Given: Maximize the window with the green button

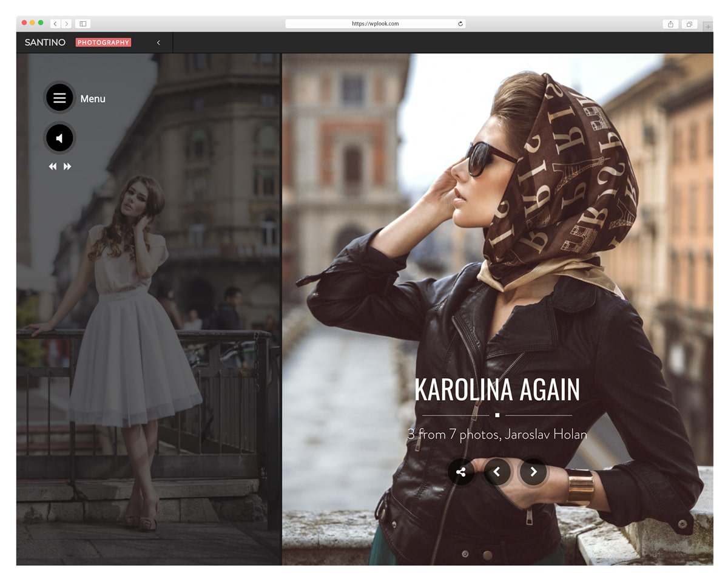Looking at the screenshot, I should click(41, 23).
